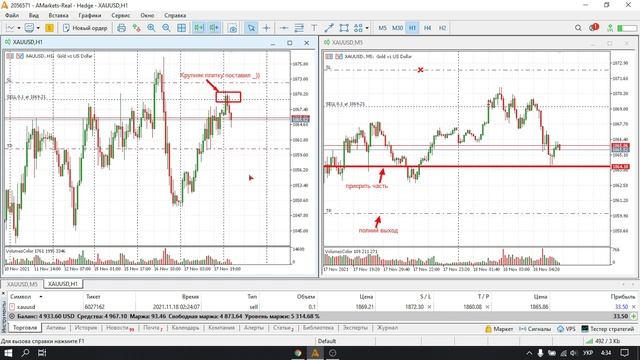Select the crosshair tool

266,28
